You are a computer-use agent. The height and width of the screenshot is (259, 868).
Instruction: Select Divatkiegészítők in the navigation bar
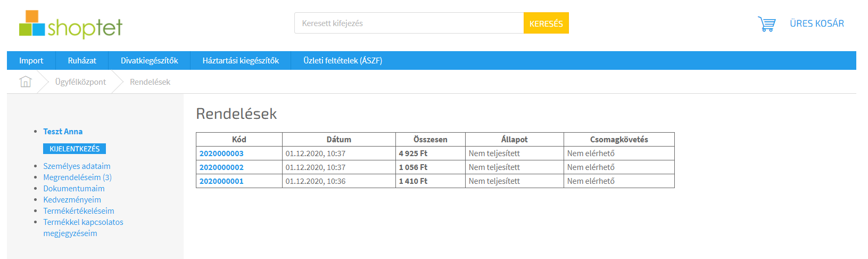(150, 60)
